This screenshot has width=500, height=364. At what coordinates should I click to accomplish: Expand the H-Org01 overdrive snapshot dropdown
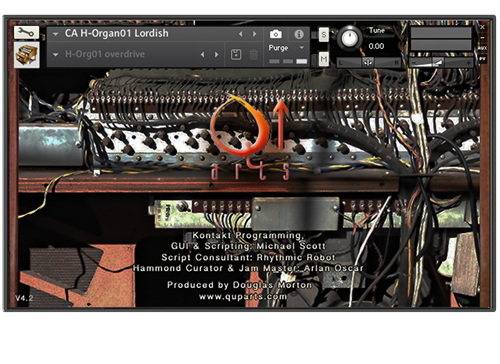click(55, 54)
